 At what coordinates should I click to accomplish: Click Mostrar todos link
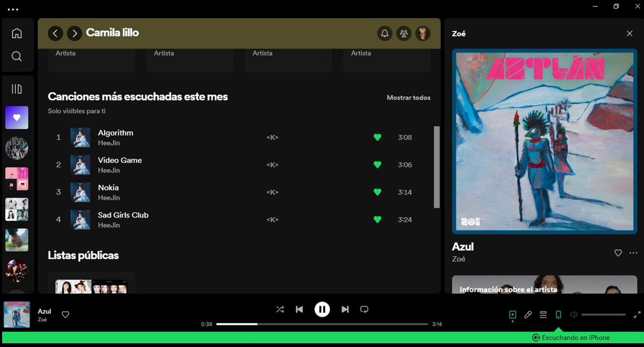click(x=408, y=98)
